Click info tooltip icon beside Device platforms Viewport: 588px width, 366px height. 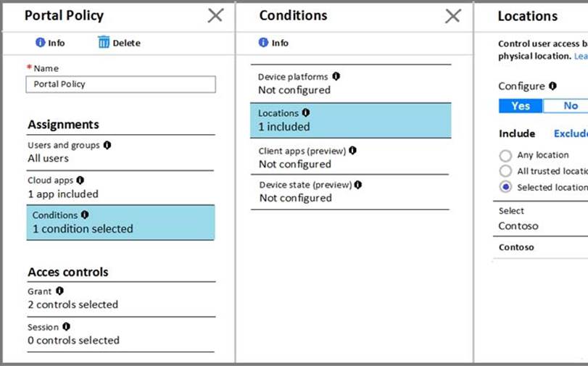(x=336, y=76)
